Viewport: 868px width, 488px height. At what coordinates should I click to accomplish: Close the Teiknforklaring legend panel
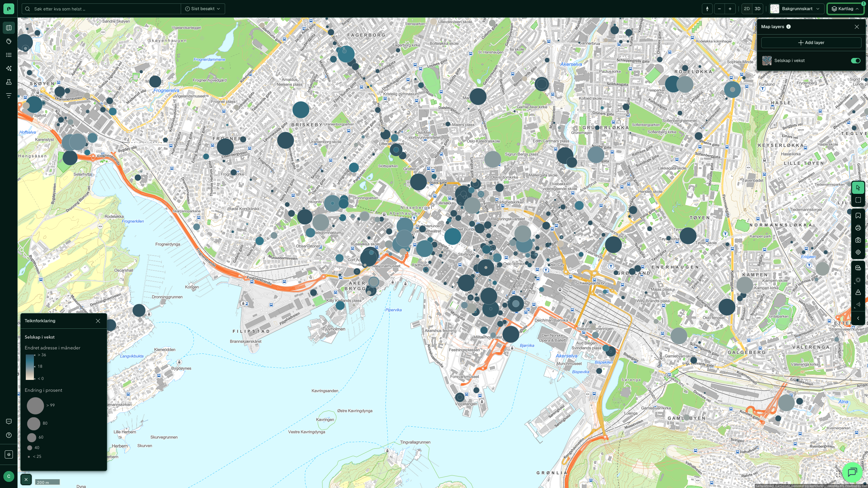tap(98, 321)
